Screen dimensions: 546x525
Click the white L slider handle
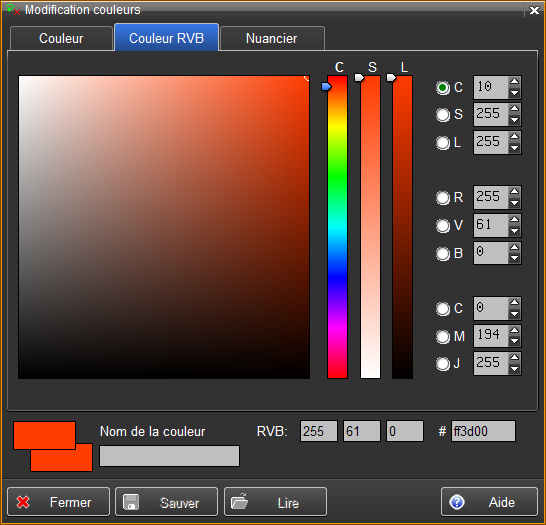391,77
